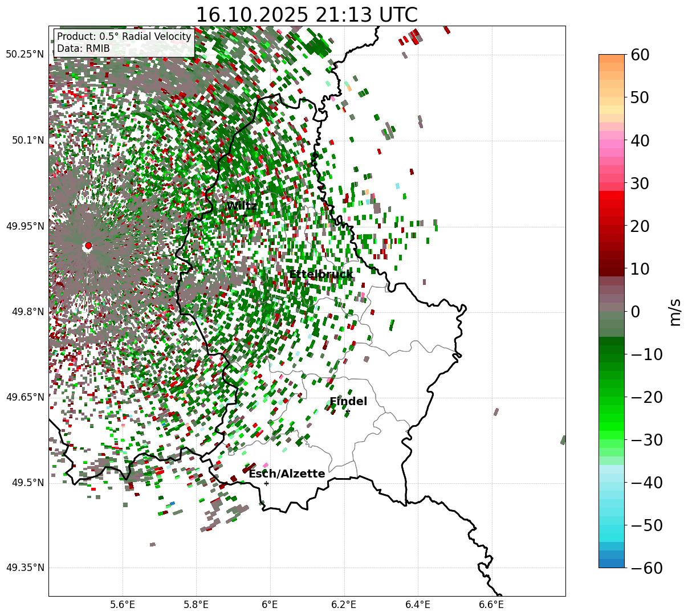Click the Ettelbruck city label

[x=321, y=275]
